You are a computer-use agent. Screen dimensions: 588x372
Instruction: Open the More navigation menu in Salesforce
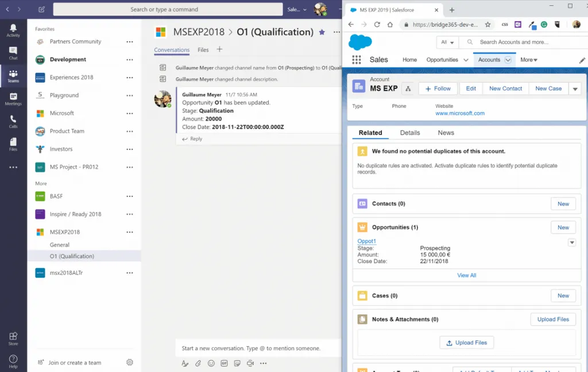[529, 60]
